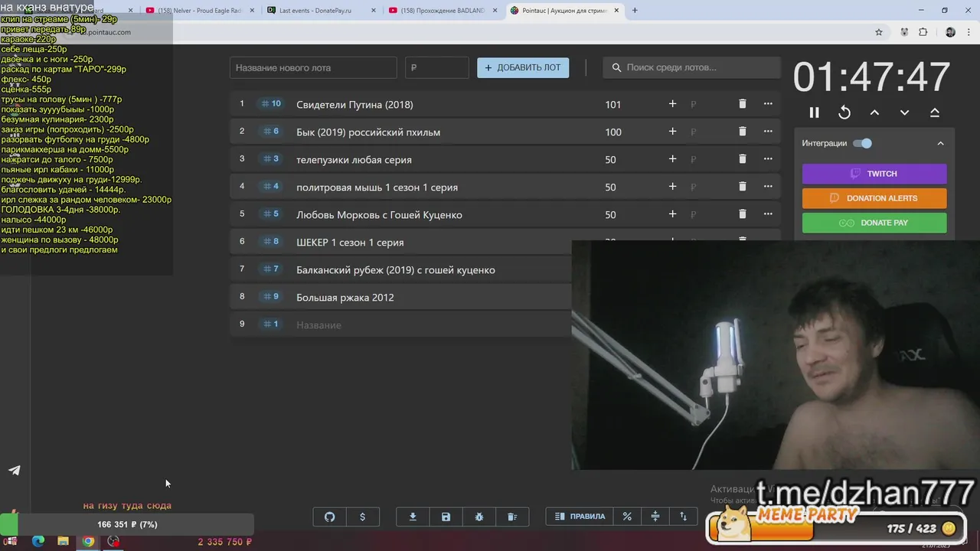Click the #6 id badge on Бык row

click(270, 132)
